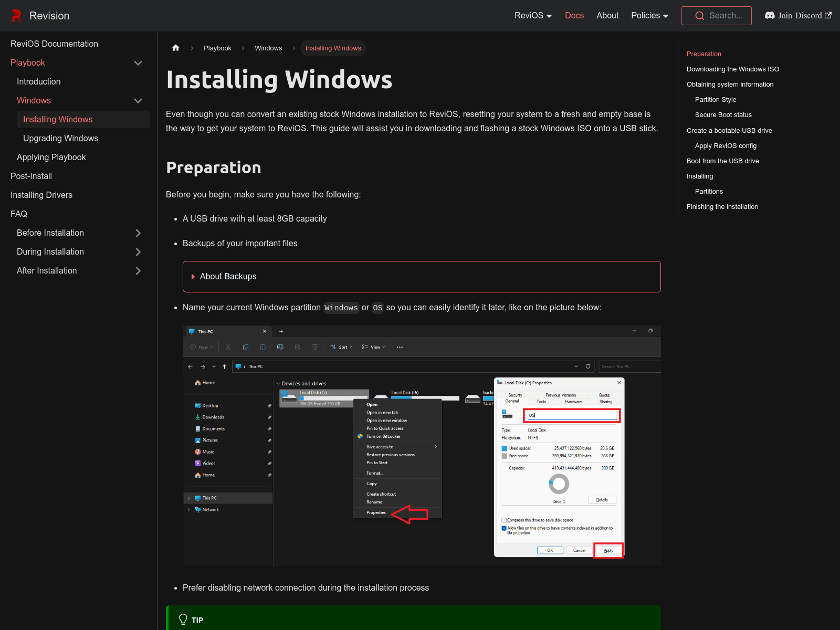
Task: Open the Docs navbar item
Action: [x=574, y=16]
